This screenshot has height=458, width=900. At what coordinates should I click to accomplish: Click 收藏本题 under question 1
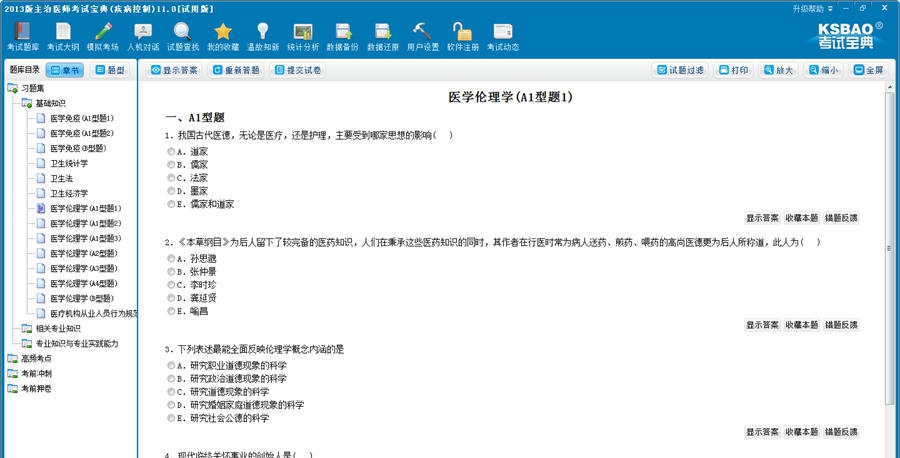[x=801, y=218]
